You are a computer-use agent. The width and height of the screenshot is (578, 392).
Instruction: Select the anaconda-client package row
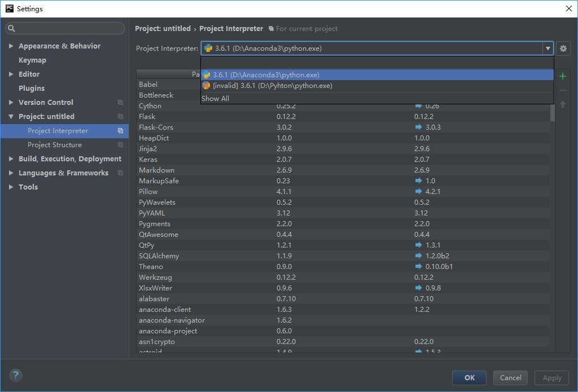343,309
